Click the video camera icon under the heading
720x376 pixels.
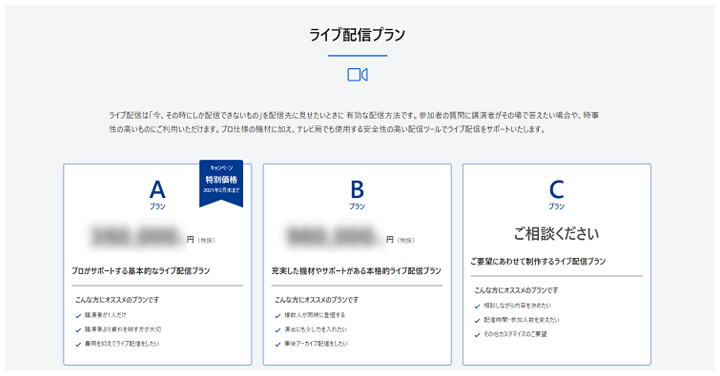pos(357,75)
